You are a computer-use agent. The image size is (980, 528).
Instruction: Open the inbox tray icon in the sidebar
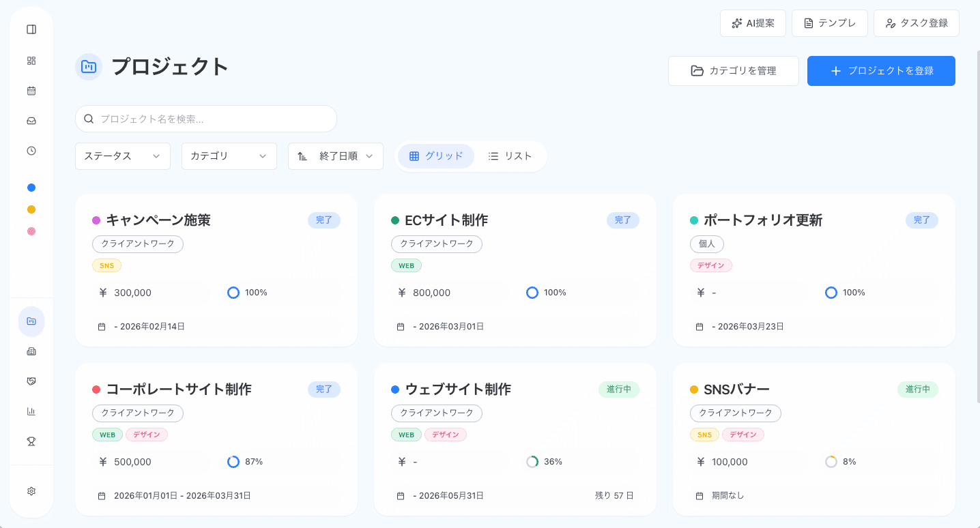(x=31, y=121)
